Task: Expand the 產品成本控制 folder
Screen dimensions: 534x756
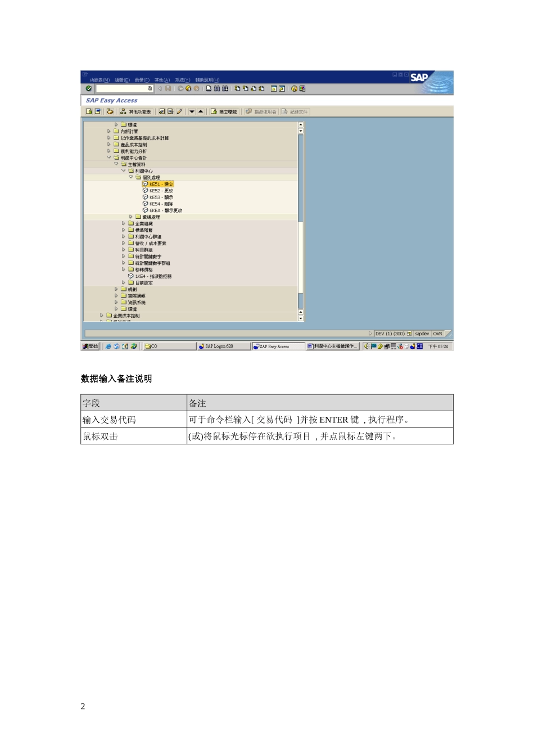Action: click(109, 145)
